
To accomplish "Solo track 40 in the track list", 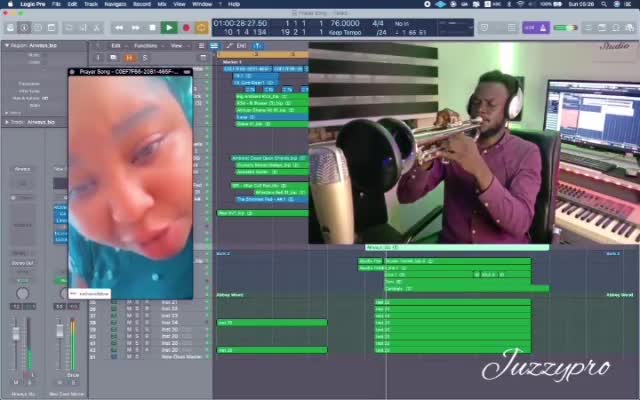I will (137, 336).
